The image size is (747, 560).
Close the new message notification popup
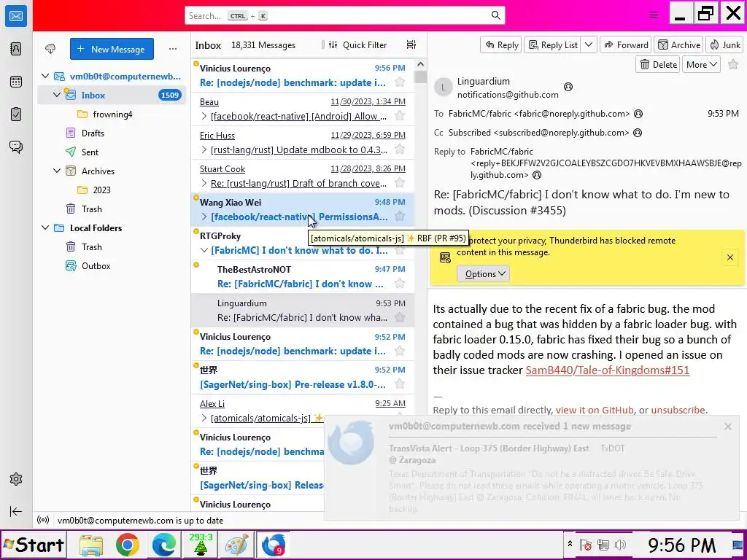727,427
